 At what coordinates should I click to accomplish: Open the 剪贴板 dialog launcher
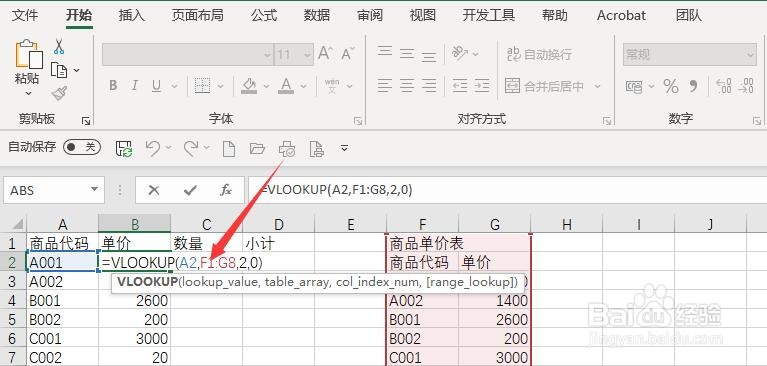pyautogui.click(x=86, y=120)
